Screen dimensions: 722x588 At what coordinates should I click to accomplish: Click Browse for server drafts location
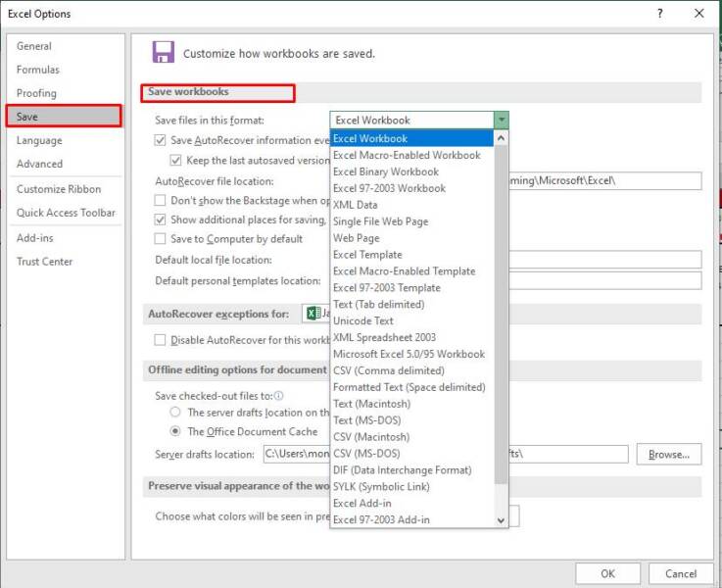[669, 455]
